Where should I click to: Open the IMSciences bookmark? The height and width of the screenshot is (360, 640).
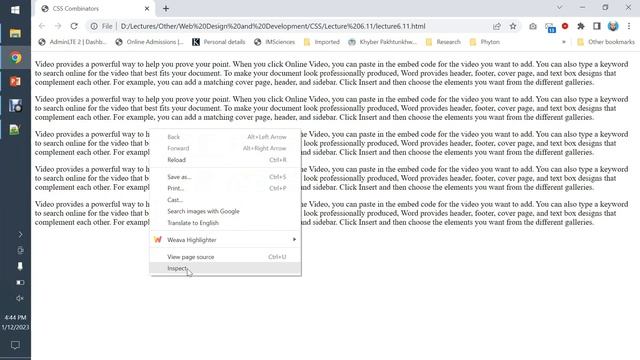click(274, 42)
